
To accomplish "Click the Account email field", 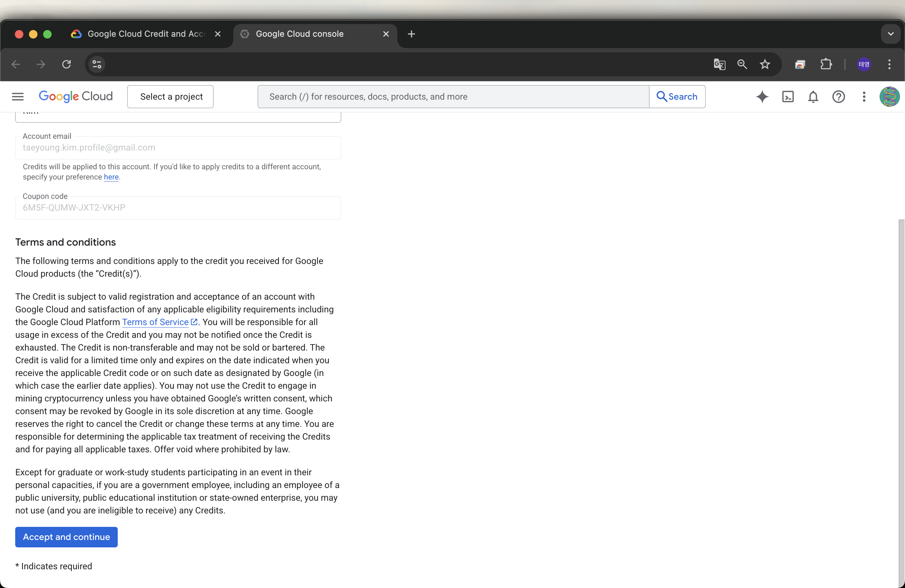I will coord(178,148).
